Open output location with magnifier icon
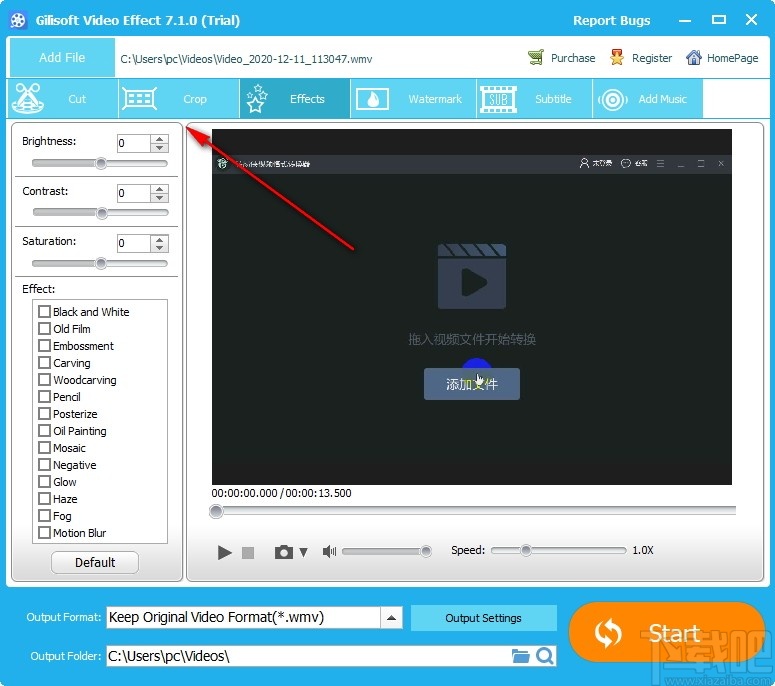Viewport: 775px width, 686px height. click(545, 656)
